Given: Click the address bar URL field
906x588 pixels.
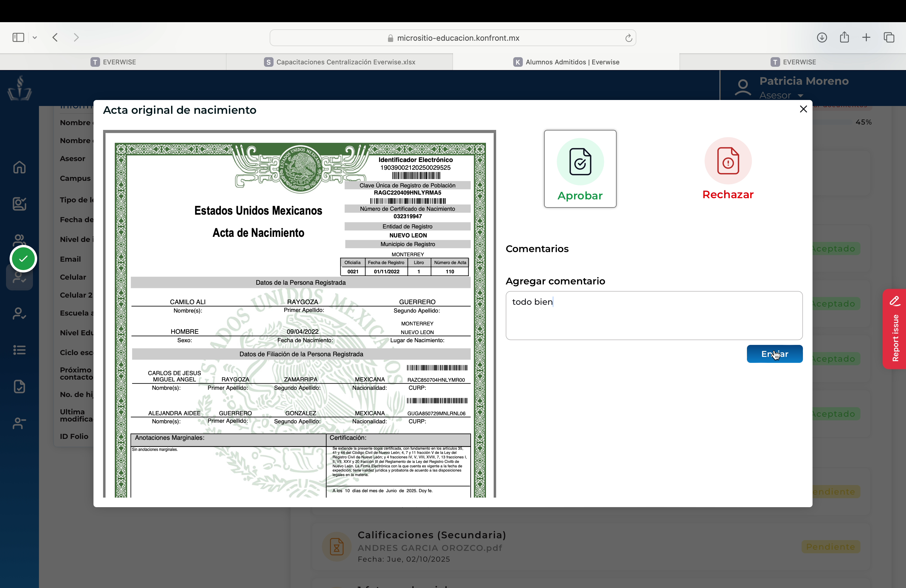Looking at the screenshot, I should 453,38.
